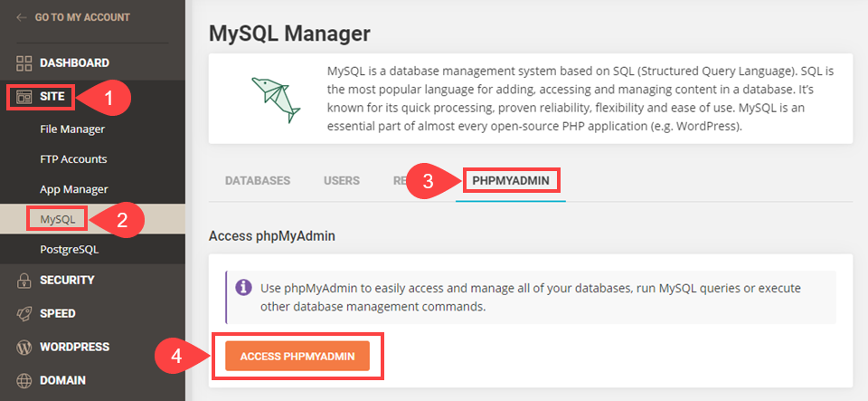Open File Manager in the sidebar

point(72,129)
